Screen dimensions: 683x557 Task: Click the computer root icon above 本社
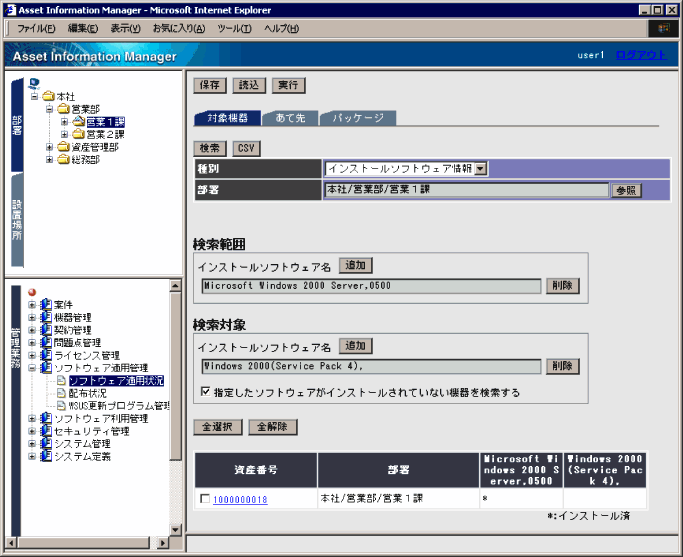pyautogui.click(x=34, y=83)
